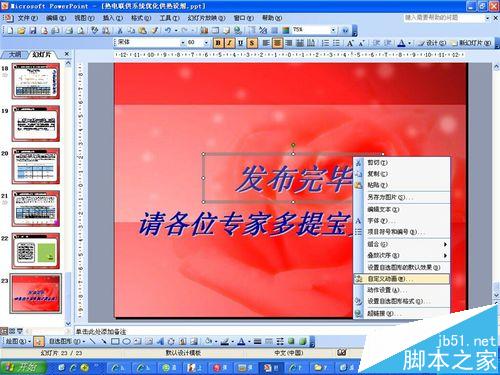This screenshot has width=500, height=375.
Task: Click the Fill Color bucket icon
Action: [209, 341]
